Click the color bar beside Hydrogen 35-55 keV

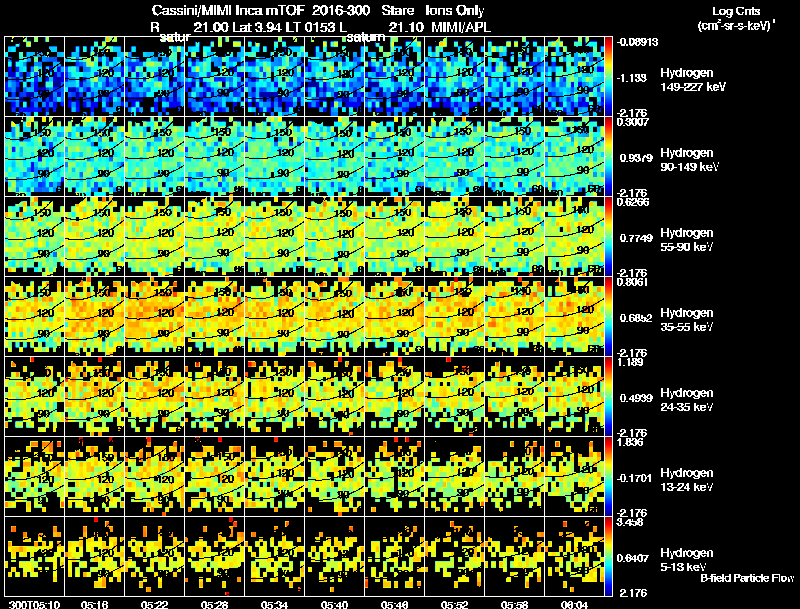[x=608, y=316]
